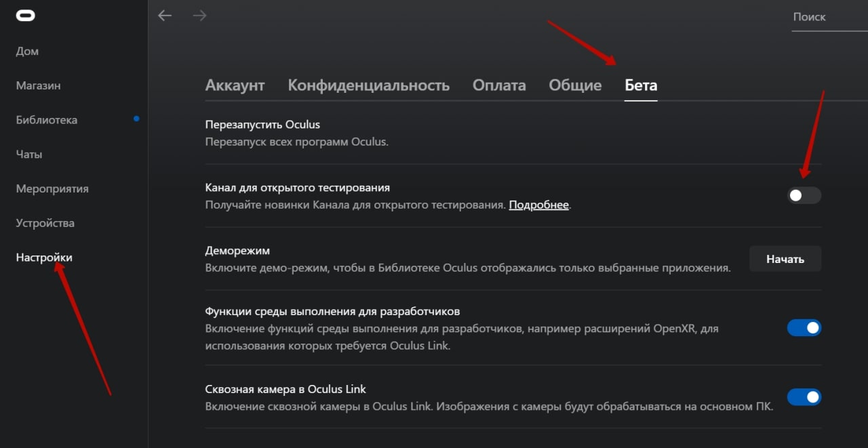Click the Начать button for Деморежим
868x448 pixels.
tap(785, 259)
